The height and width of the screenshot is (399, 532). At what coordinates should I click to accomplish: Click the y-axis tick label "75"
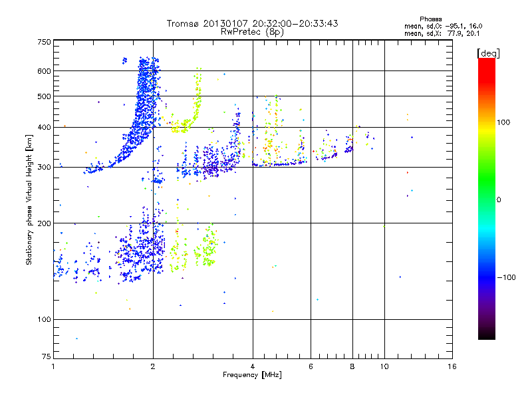[47, 356]
